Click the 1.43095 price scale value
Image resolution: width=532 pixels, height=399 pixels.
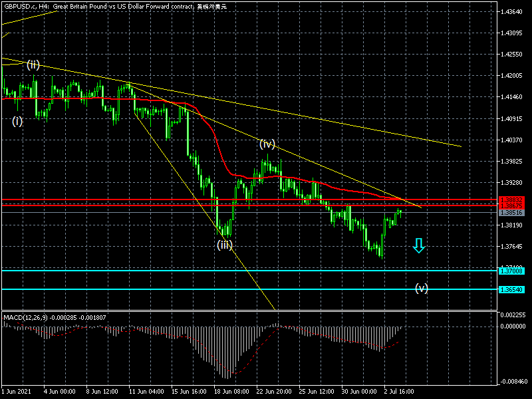(511, 33)
